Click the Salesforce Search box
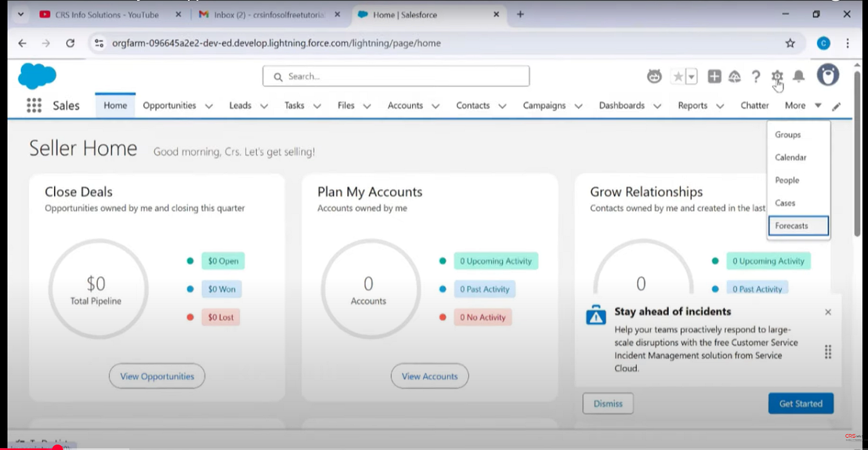This screenshot has width=868, height=450. click(396, 76)
